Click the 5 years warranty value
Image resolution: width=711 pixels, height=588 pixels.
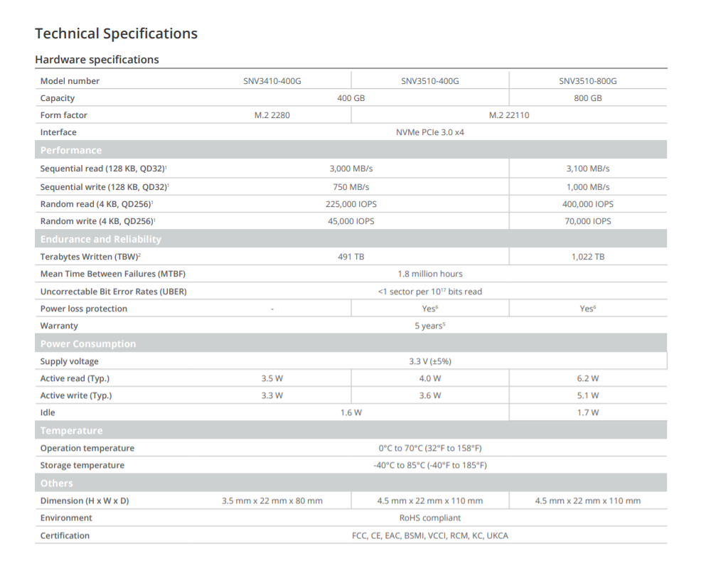(x=429, y=326)
